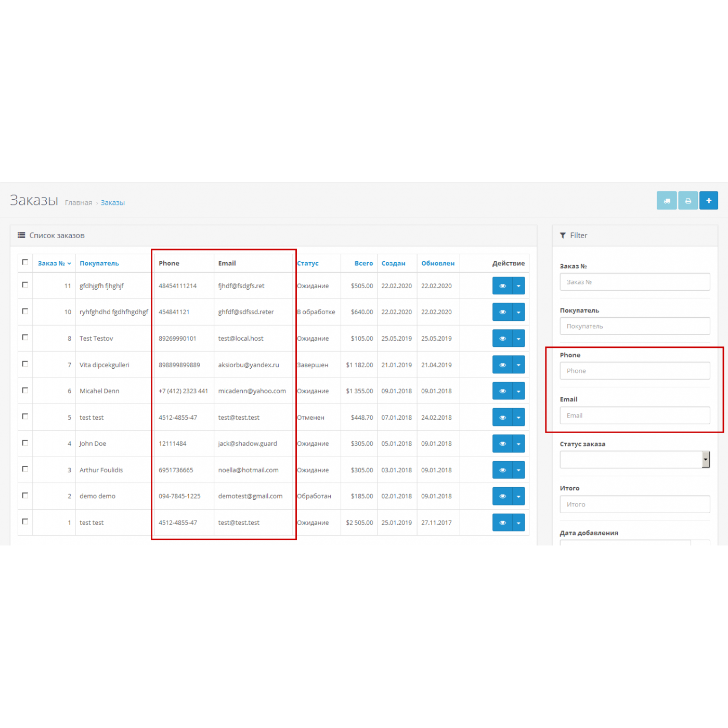Sort orders by Всего column
The width and height of the screenshot is (728, 728).
click(363, 264)
